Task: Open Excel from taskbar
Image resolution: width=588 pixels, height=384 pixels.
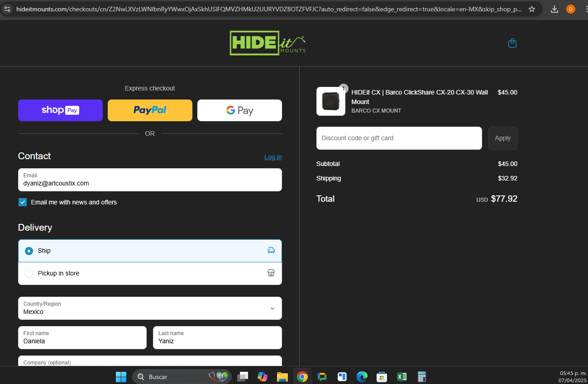Action: [x=402, y=377]
